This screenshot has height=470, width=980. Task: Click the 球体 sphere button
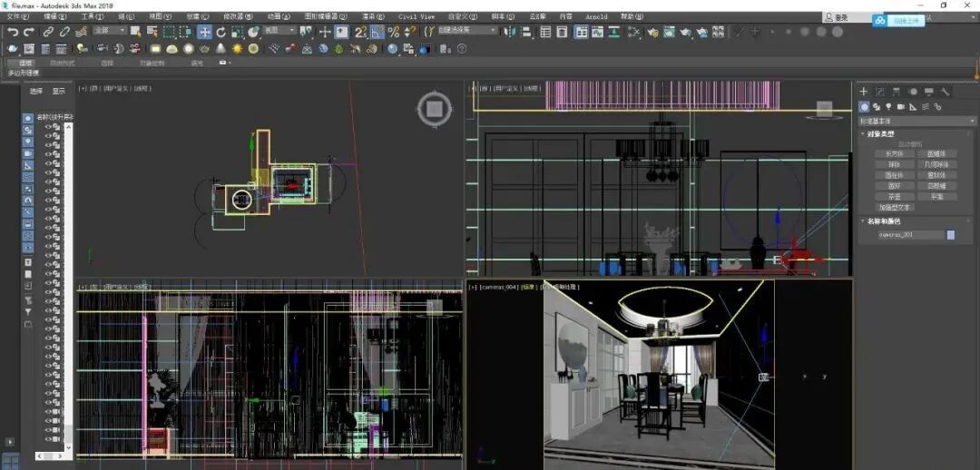click(894, 164)
